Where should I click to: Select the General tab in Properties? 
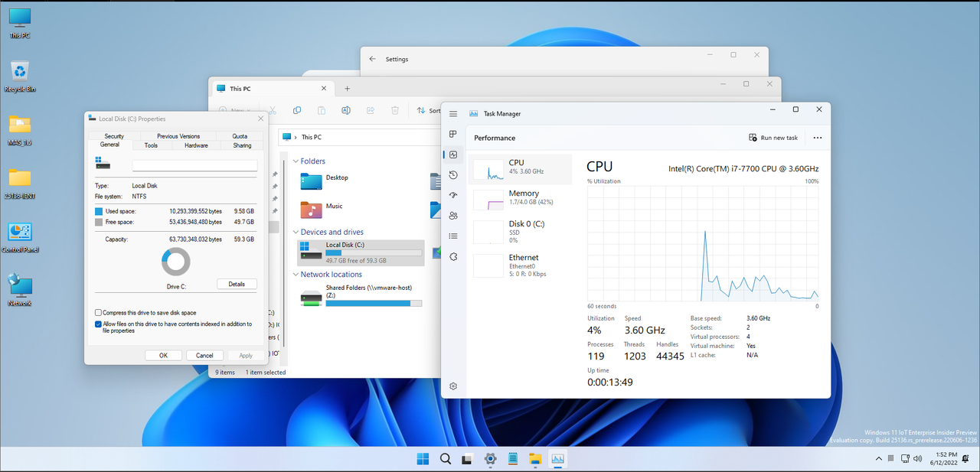(109, 145)
